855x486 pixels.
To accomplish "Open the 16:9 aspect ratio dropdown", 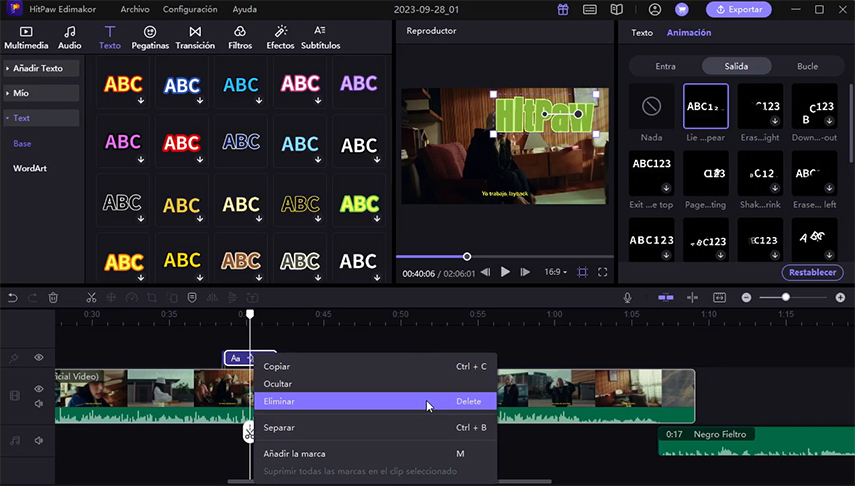I will click(556, 272).
